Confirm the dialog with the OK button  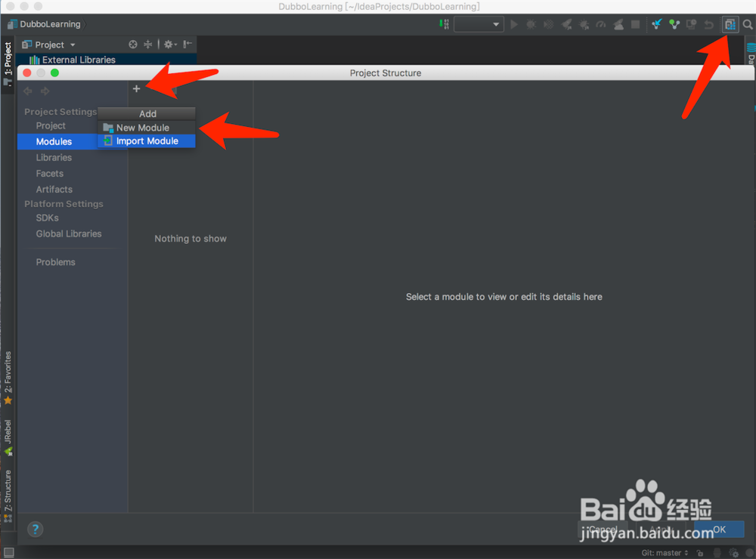click(719, 529)
